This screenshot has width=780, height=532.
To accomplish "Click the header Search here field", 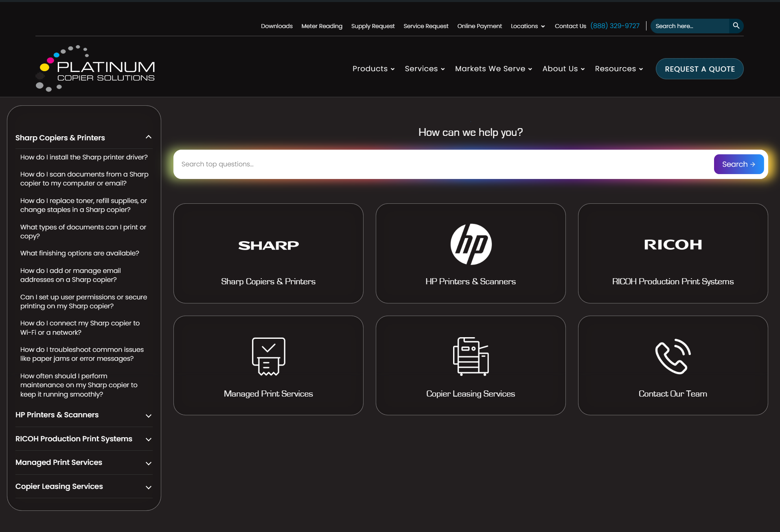I will tap(689, 26).
